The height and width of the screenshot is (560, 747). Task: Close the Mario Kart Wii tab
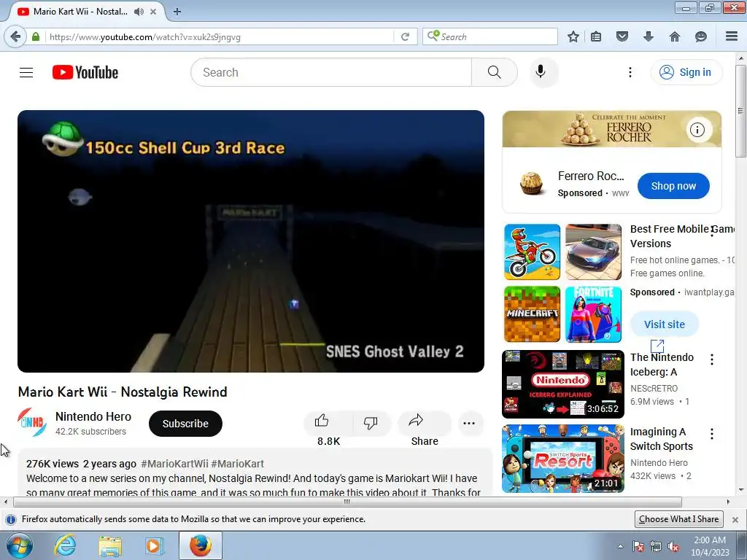click(x=153, y=12)
